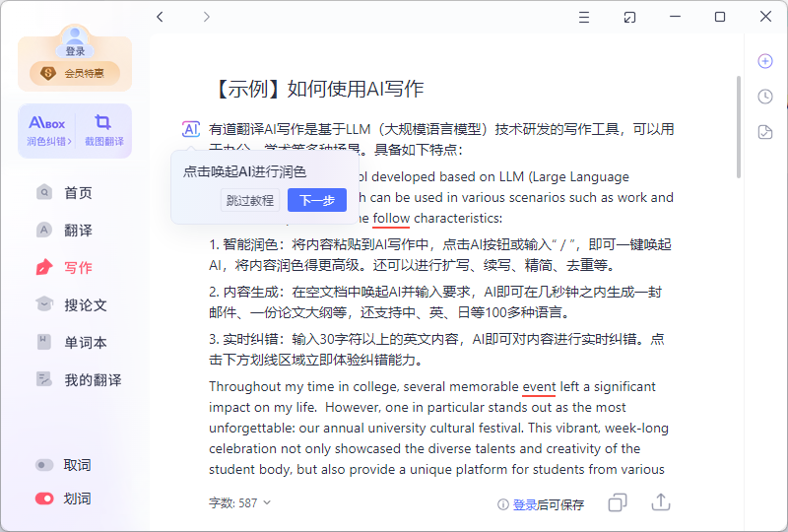
Task: Click the underlined word 'follow'
Action: 391,219
